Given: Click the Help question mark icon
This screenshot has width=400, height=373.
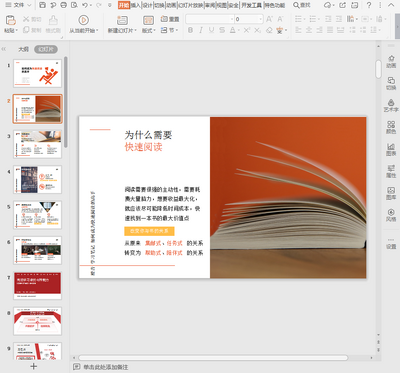Looking at the screenshot, I should pos(369,5).
